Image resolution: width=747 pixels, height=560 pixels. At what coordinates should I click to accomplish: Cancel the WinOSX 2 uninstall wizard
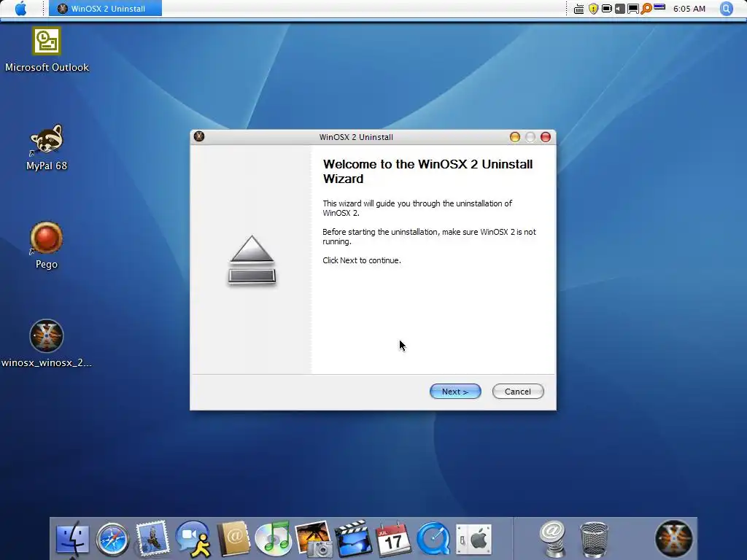518,392
